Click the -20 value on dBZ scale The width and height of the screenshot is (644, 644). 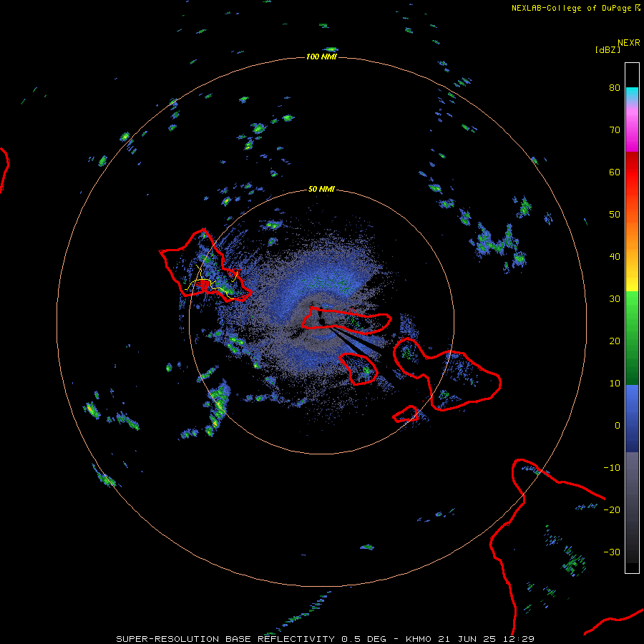pos(612,509)
